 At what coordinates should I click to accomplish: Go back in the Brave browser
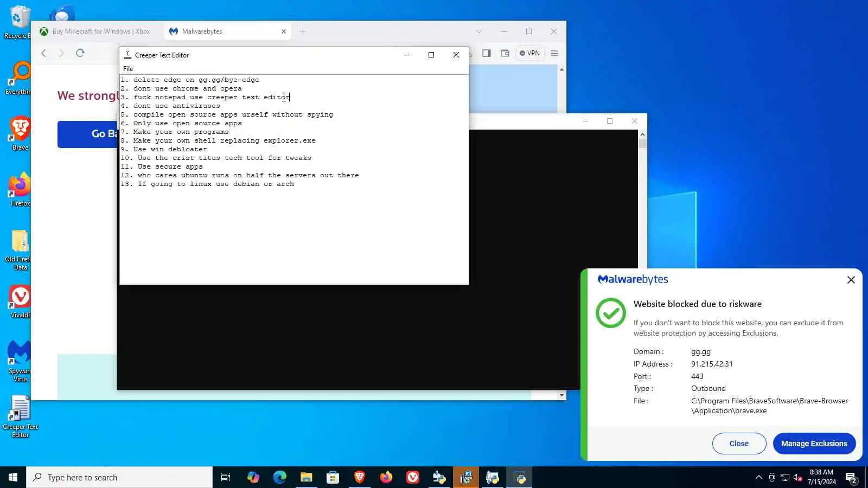[x=44, y=53]
